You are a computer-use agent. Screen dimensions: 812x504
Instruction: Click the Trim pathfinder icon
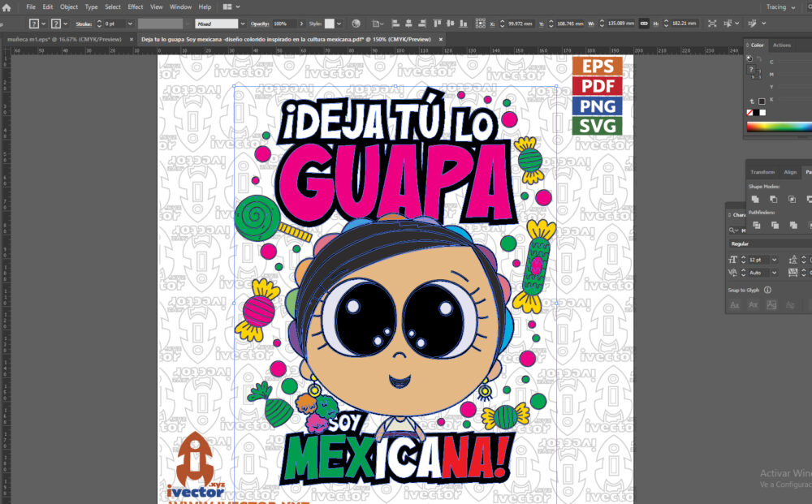(x=775, y=225)
